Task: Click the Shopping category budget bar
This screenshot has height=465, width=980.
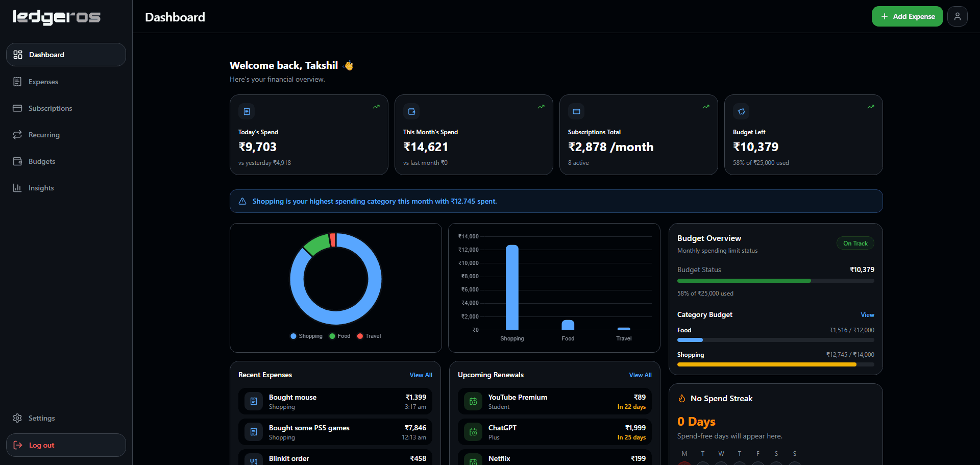Action: pos(775,364)
